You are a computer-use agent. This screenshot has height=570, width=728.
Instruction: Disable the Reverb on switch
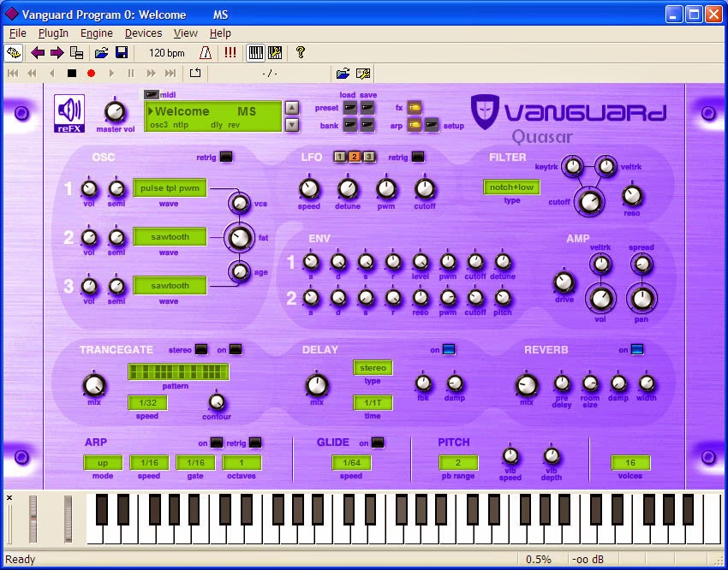point(637,350)
